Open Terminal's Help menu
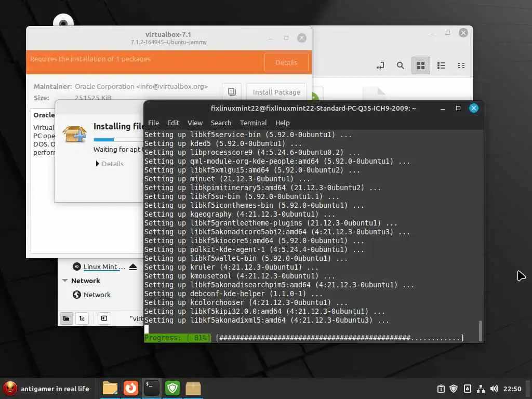This screenshot has height=399, width=532. (x=282, y=123)
